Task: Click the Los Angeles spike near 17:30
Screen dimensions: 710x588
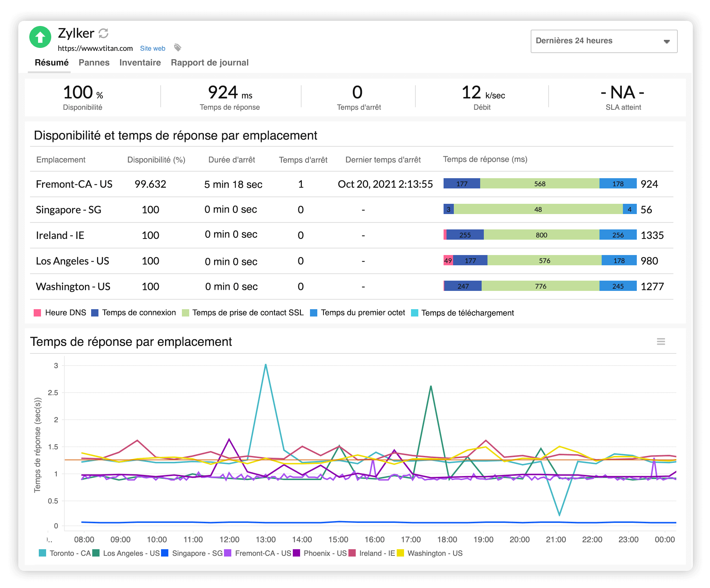Action: pyautogui.click(x=431, y=386)
